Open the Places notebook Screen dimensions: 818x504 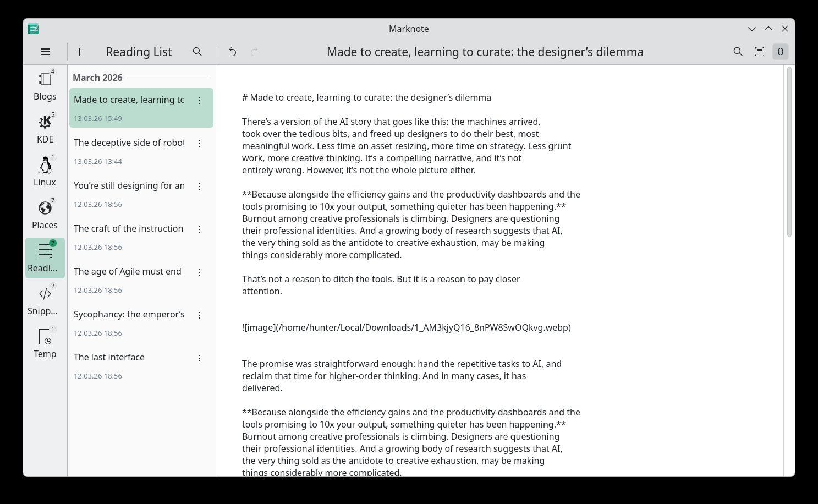[x=45, y=213]
